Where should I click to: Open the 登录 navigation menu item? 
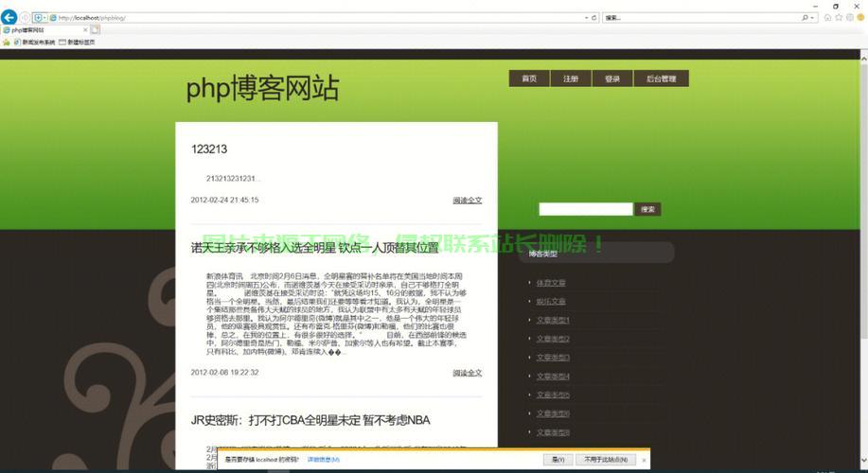coord(612,79)
